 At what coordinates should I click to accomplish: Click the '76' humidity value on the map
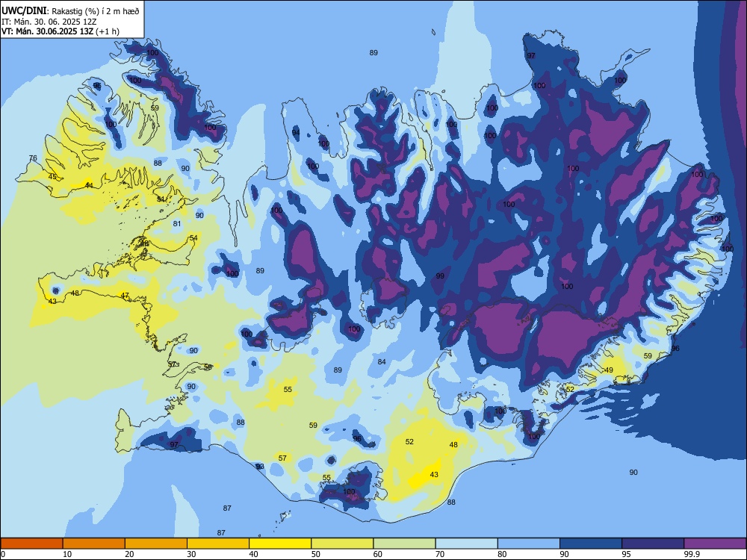pyautogui.click(x=33, y=158)
